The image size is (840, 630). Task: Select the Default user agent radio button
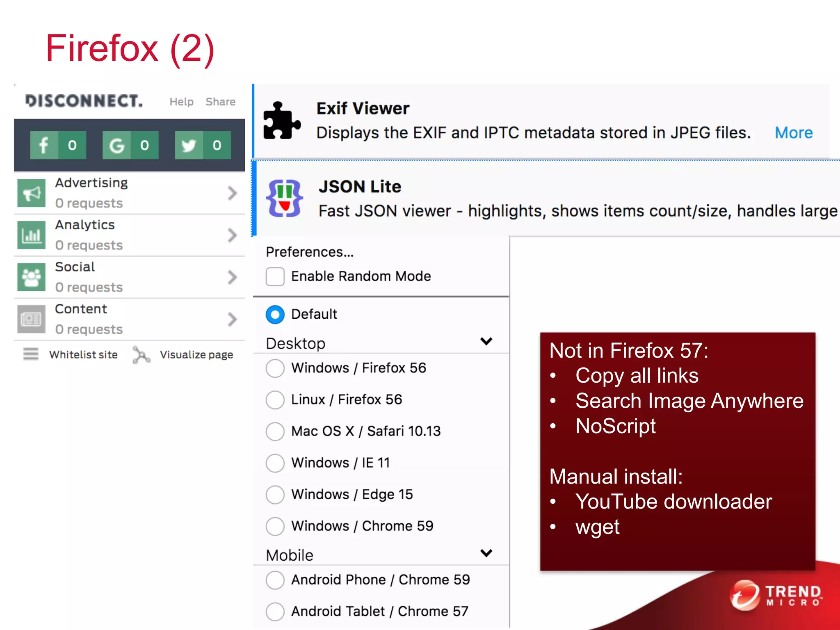(275, 315)
